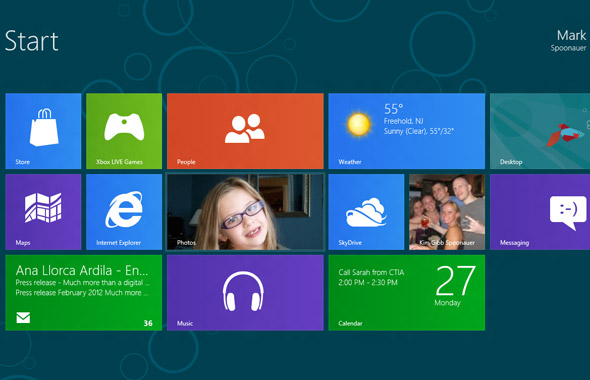Click the 36 unread mail count badge
Image resolution: width=590 pixels, height=380 pixels.
pos(148,323)
